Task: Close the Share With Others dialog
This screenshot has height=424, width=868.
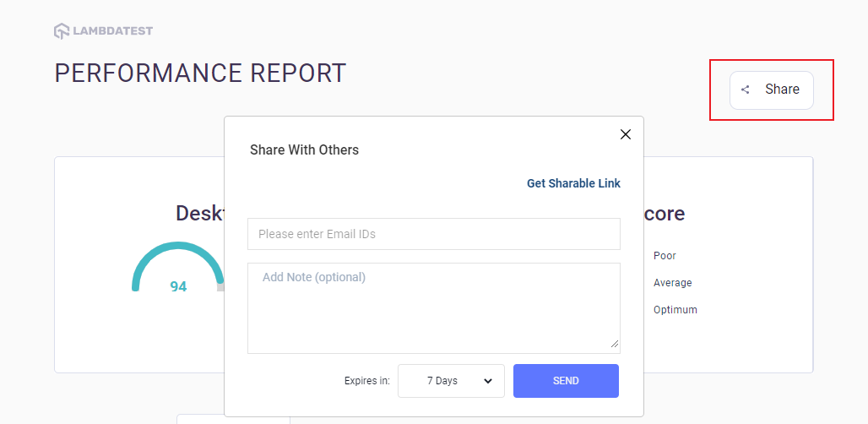Action: click(x=626, y=134)
